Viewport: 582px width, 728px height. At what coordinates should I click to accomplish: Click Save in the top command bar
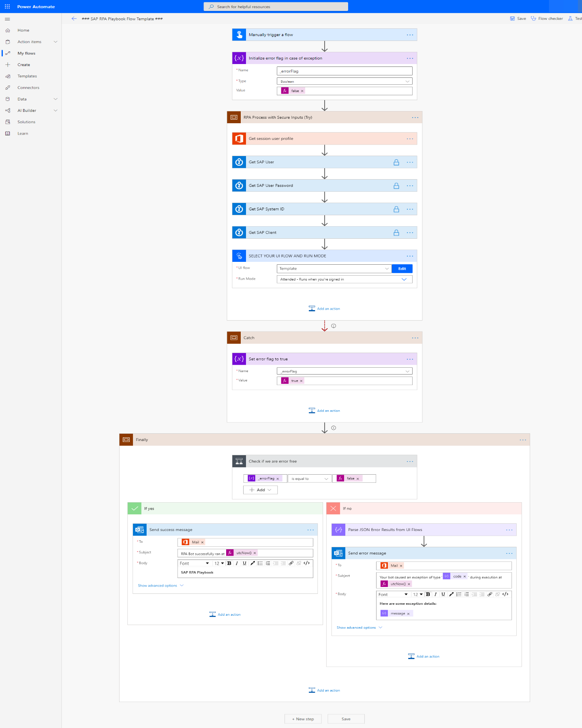click(x=518, y=19)
